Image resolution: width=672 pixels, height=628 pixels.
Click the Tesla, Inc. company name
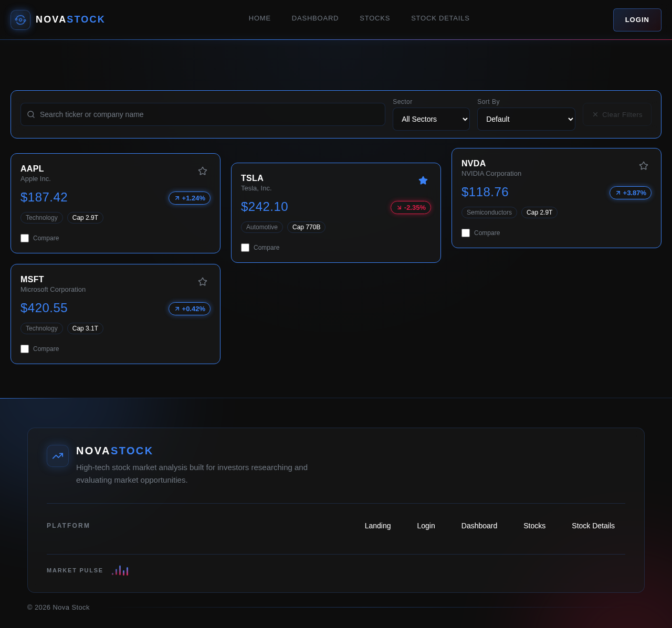[256, 188]
